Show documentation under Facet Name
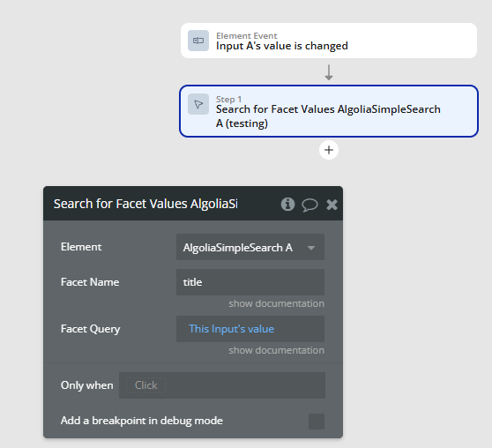The height and width of the screenshot is (448, 492). 276,303
